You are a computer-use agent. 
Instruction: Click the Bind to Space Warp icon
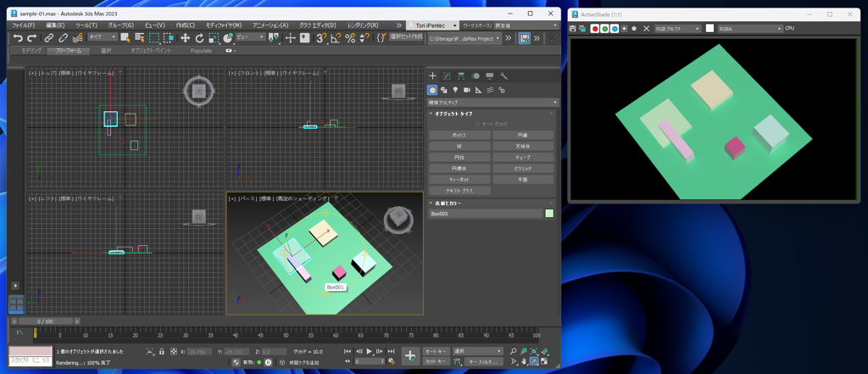click(77, 37)
